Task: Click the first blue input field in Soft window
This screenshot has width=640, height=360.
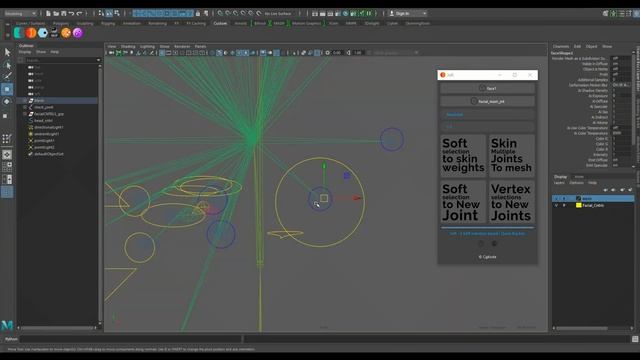Action: pos(487,115)
